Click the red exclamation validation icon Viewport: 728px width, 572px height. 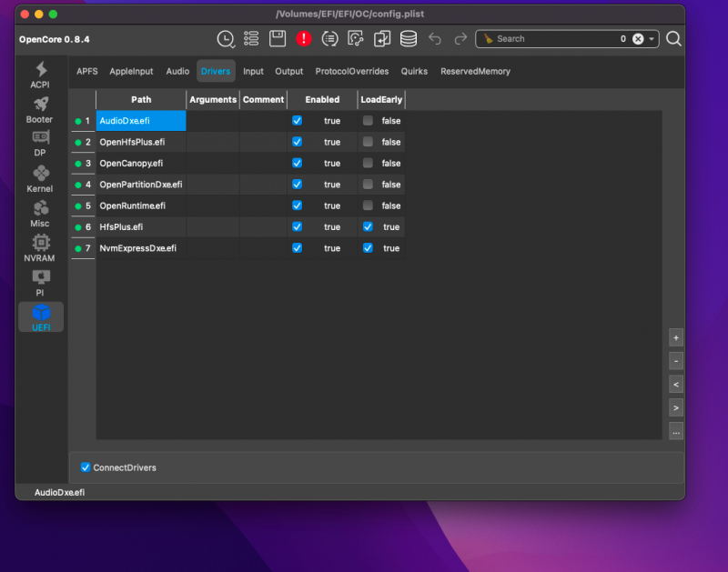coord(304,38)
